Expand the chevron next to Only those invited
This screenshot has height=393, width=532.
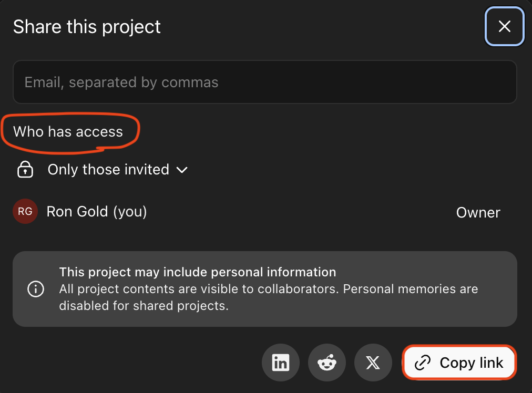click(x=182, y=170)
